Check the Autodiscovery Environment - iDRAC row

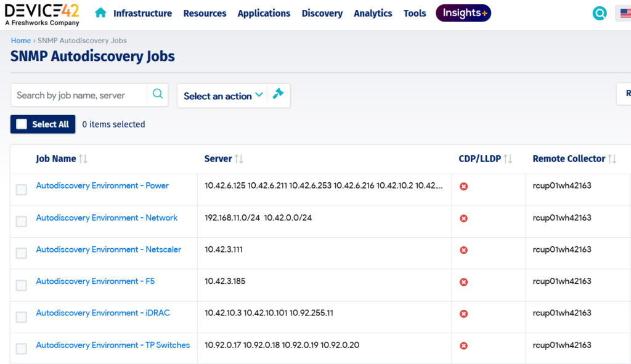click(x=22, y=317)
